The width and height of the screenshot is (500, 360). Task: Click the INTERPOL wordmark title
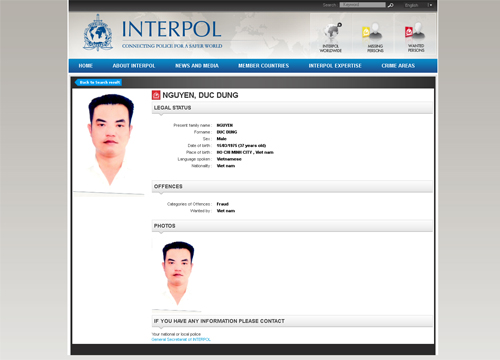[171, 29]
